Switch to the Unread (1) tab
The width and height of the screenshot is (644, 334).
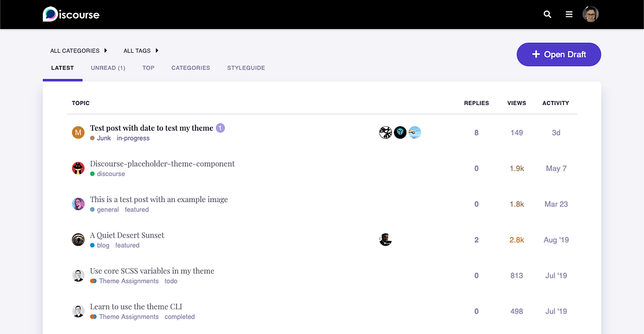point(108,68)
